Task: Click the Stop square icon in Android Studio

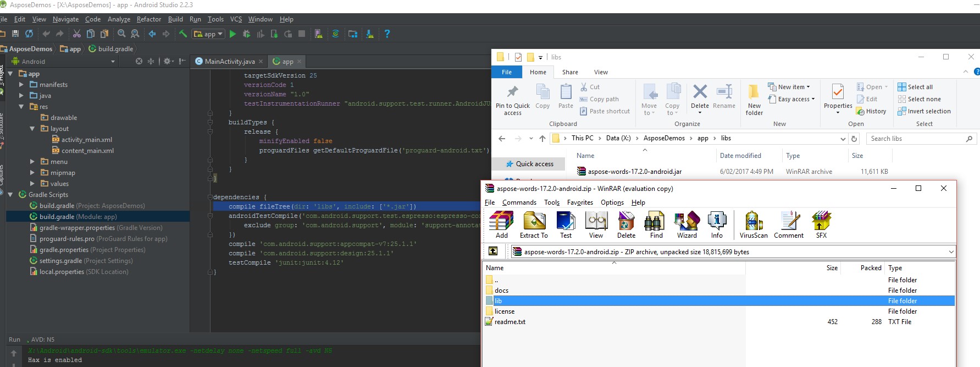Action: click(302, 34)
